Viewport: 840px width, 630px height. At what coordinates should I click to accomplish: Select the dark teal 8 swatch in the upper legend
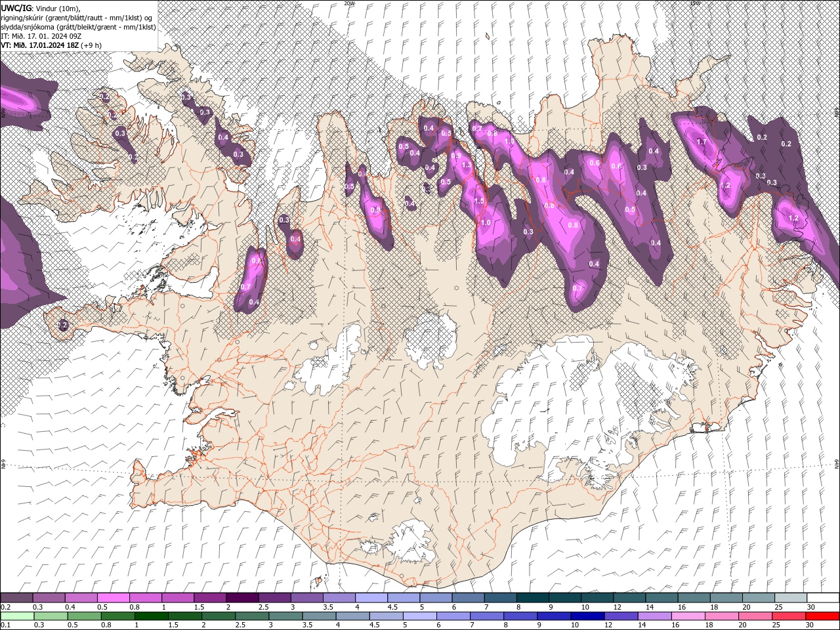532,598
